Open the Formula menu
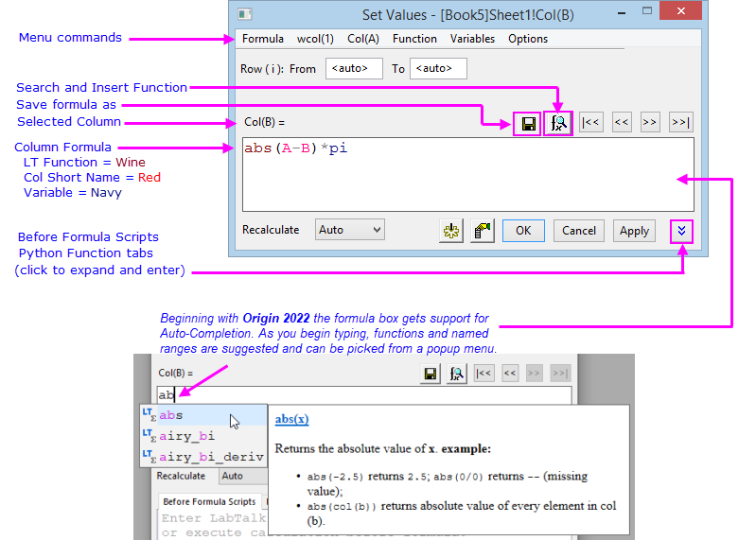 pyautogui.click(x=263, y=39)
